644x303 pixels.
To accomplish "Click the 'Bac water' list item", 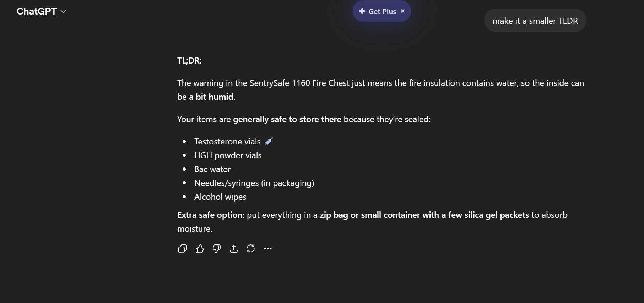I will (212, 169).
